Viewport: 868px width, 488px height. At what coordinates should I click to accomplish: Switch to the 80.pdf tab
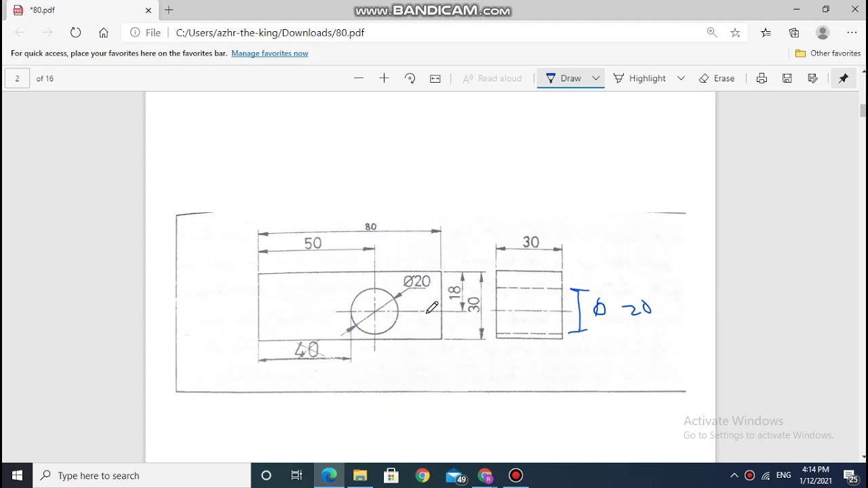pyautogui.click(x=80, y=10)
